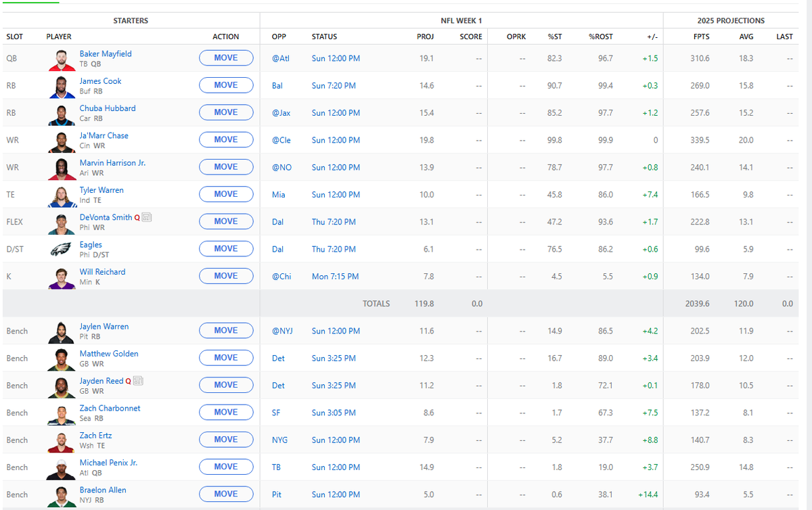Click Pit opponent link for Braelon Allen
The image size is (812, 510).
pos(276,494)
